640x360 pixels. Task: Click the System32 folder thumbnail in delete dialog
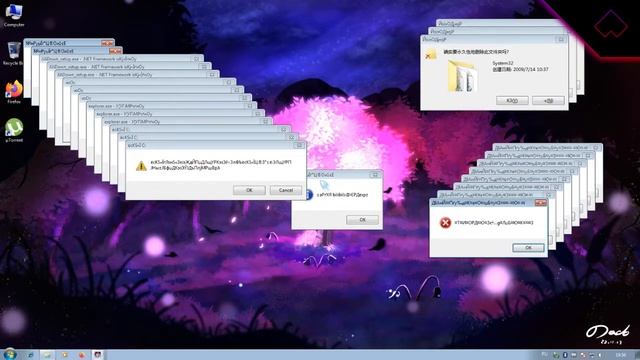[x=462, y=76]
